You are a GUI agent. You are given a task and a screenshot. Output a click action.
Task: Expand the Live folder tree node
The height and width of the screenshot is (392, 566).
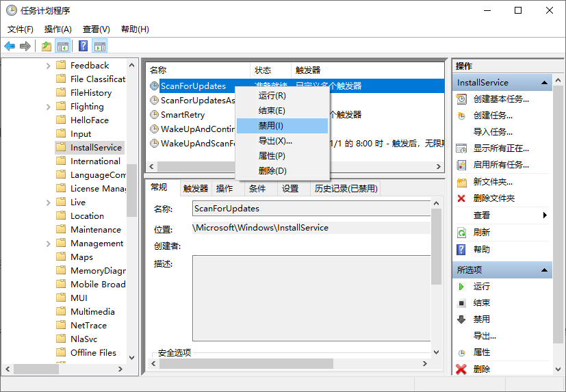(48, 202)
